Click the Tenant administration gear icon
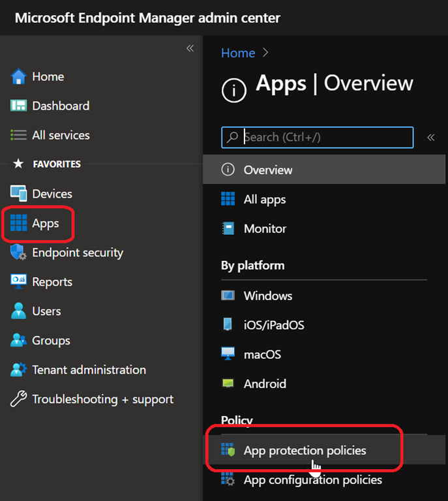The width and height of the screenshot is (448, 501). 18,370
